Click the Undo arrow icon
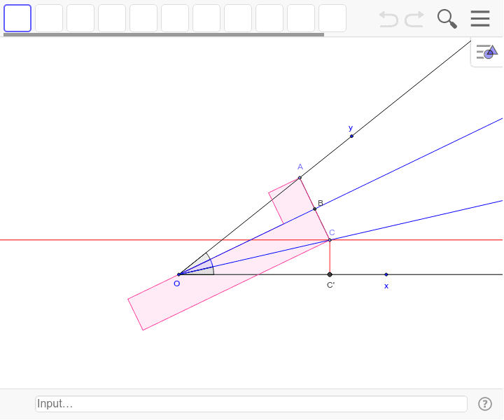 pyautogui.click(x=388, y=19)
